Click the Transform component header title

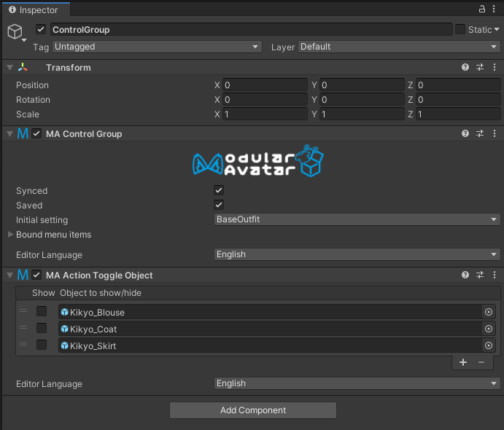[68, 68]
